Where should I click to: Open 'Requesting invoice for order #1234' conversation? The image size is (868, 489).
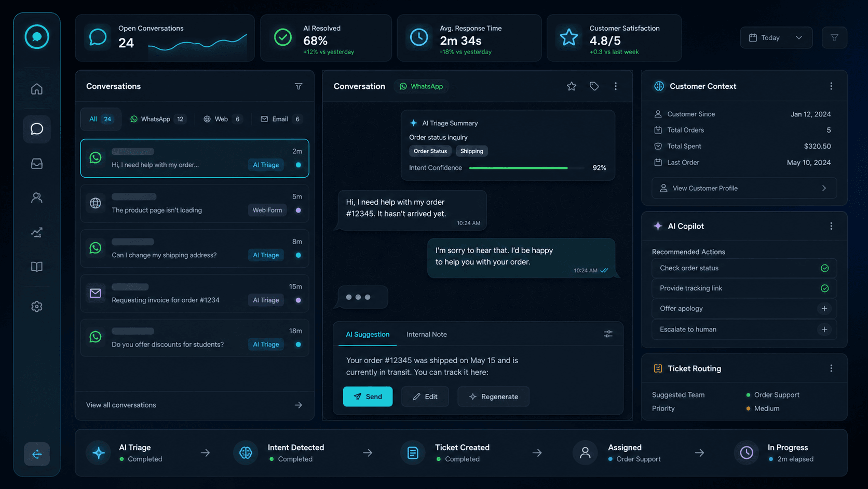point(195,293)
